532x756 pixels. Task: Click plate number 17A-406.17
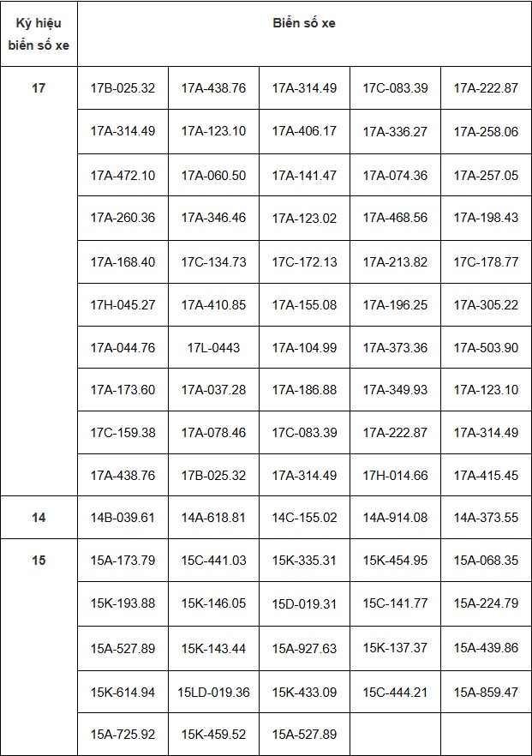pos(304,131)
